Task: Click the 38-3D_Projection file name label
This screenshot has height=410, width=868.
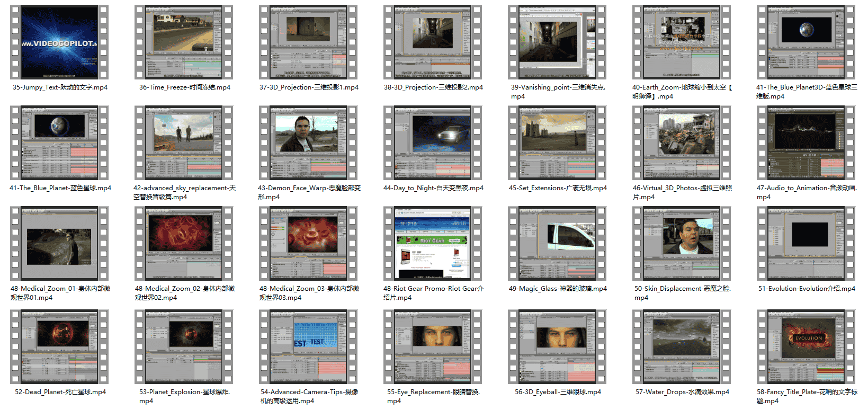Action: (433, 87)
